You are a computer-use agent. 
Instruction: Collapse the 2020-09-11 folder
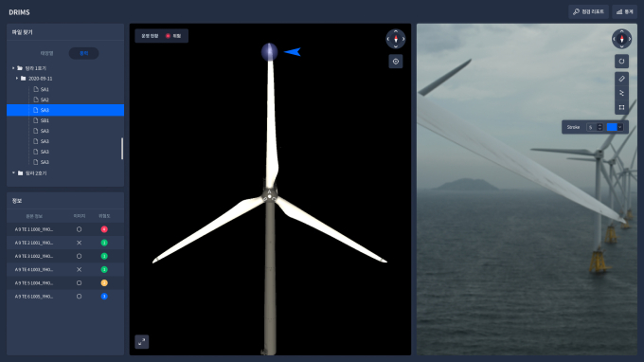click(17, 79)
